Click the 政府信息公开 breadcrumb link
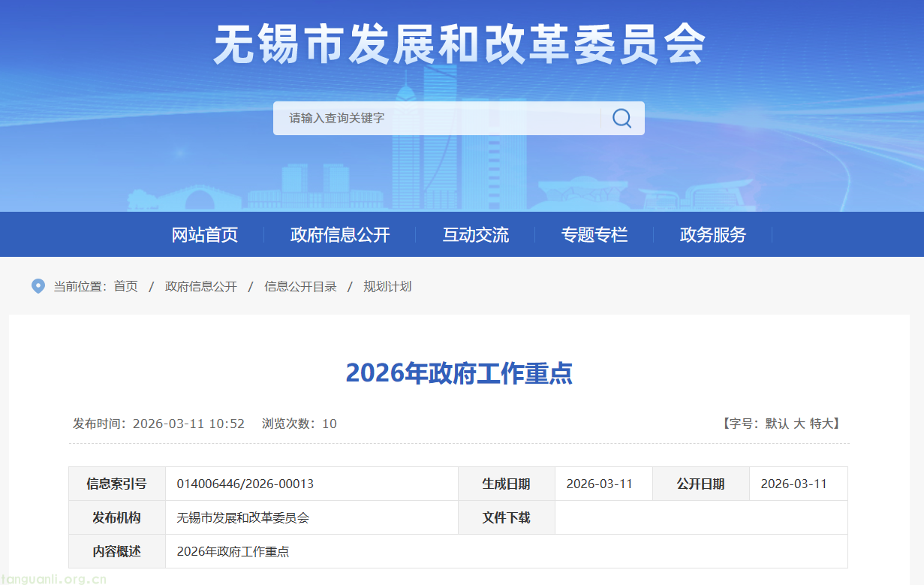 point(201,286)
